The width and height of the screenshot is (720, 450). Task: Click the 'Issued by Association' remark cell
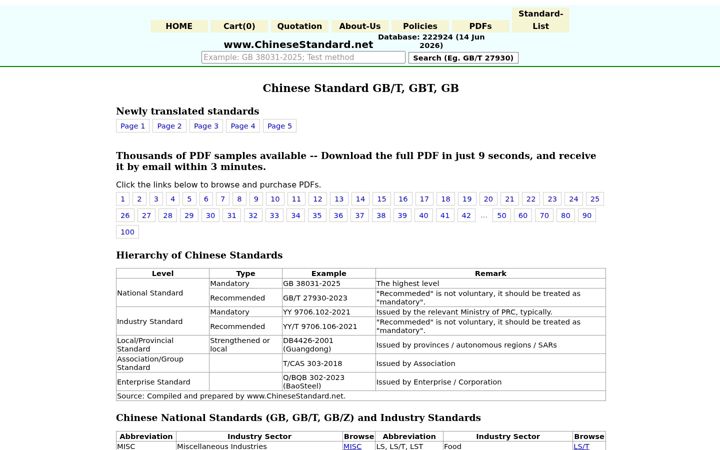490,363
